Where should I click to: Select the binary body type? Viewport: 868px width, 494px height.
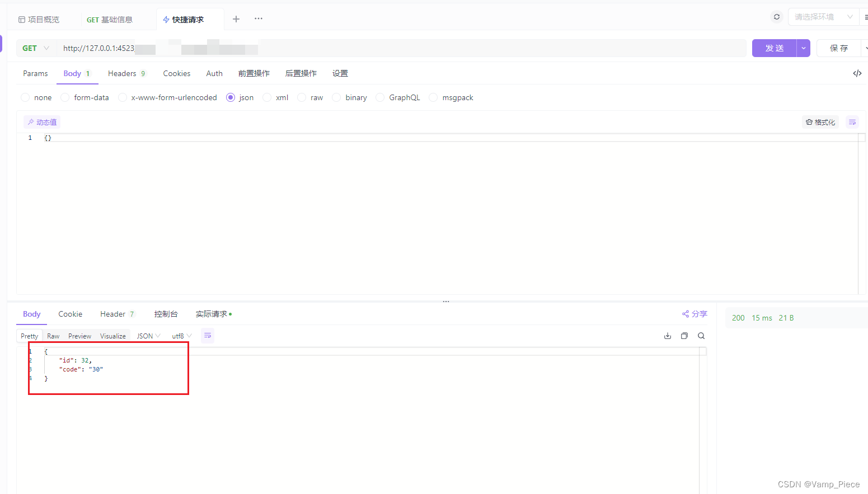click(x=350, y=97)
